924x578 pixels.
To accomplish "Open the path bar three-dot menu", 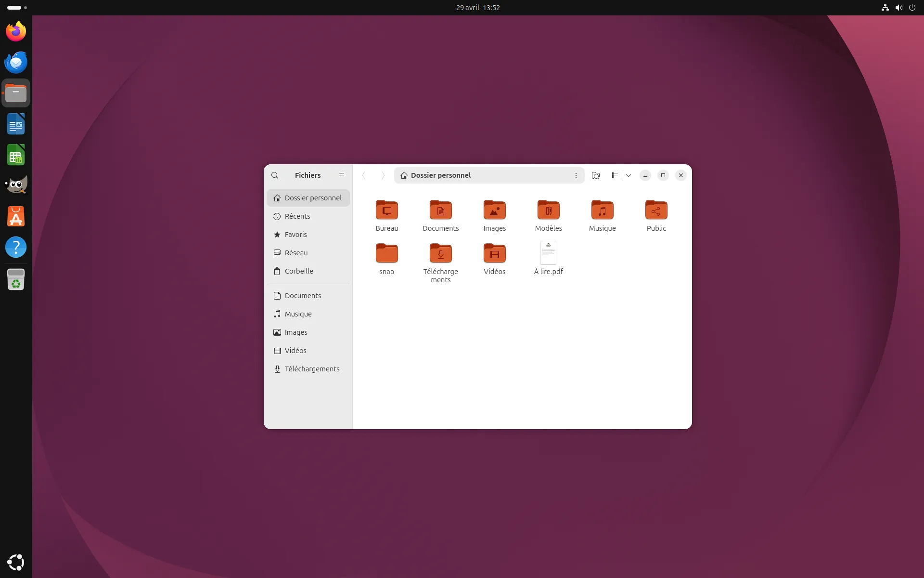I will click(576, 175).
